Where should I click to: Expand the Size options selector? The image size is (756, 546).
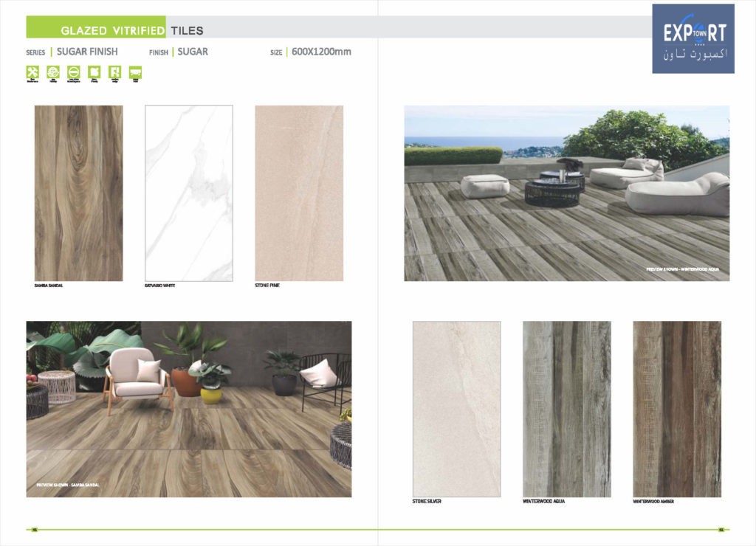(x=275, y=52)
